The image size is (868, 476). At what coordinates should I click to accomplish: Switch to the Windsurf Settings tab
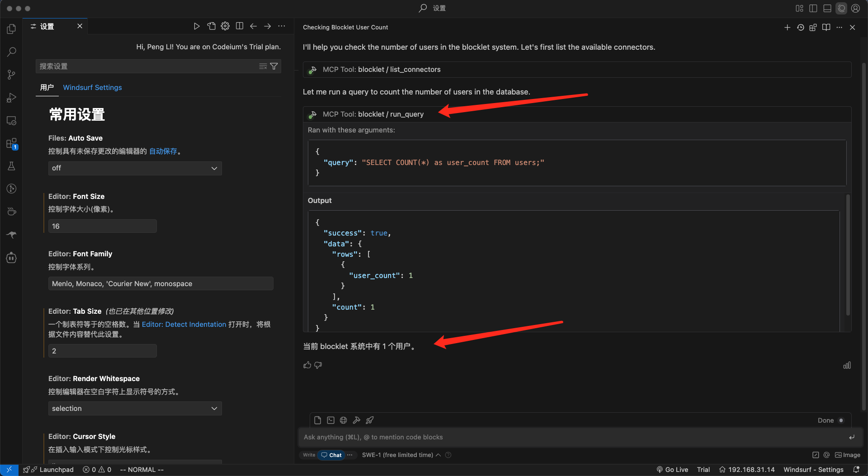92,88
